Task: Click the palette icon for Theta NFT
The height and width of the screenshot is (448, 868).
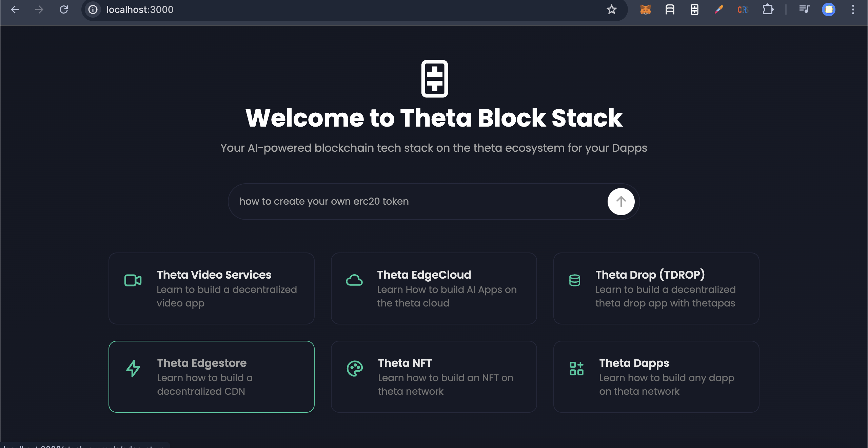Action: pyautogui.click(x=355, y=369)
